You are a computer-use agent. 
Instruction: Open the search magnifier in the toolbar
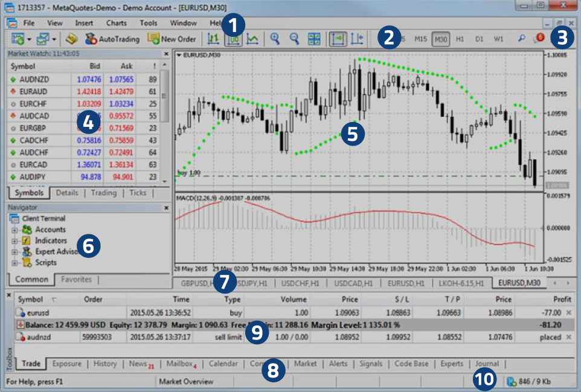tap(521, 38)
